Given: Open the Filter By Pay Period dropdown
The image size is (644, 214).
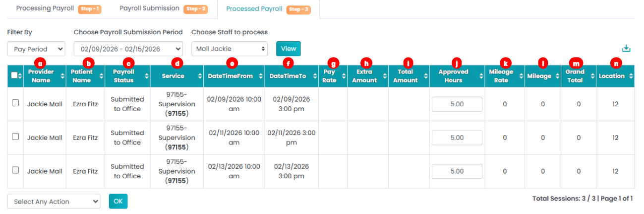Looking at the screenshot, I should click(x=36, y=49).
